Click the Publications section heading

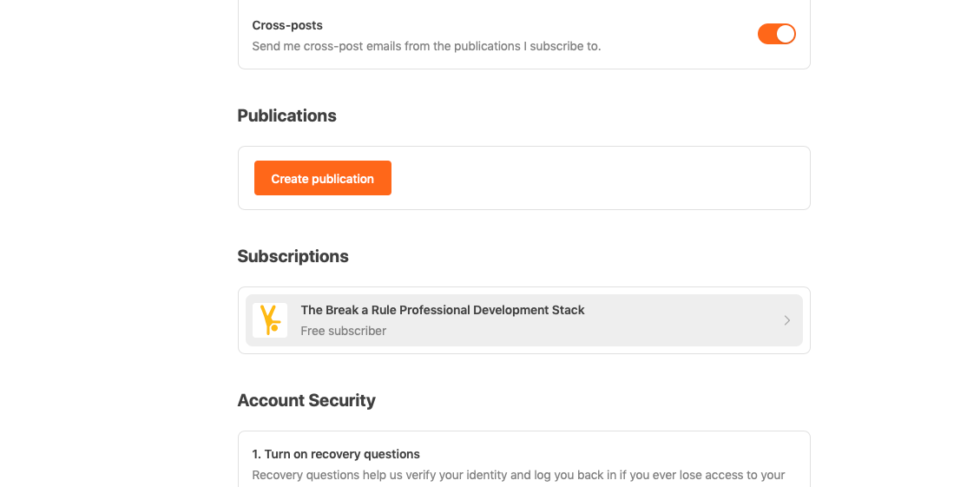[286, 115]
